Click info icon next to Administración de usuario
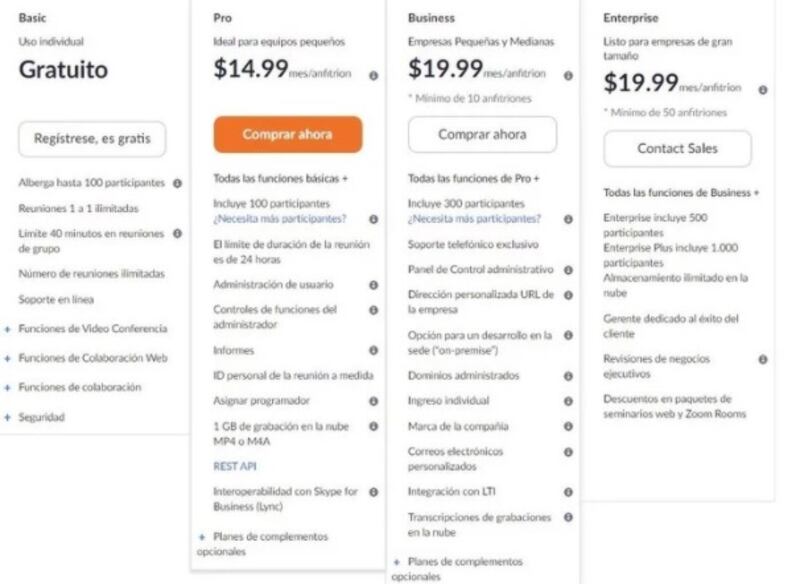 [x=373, y=285]
